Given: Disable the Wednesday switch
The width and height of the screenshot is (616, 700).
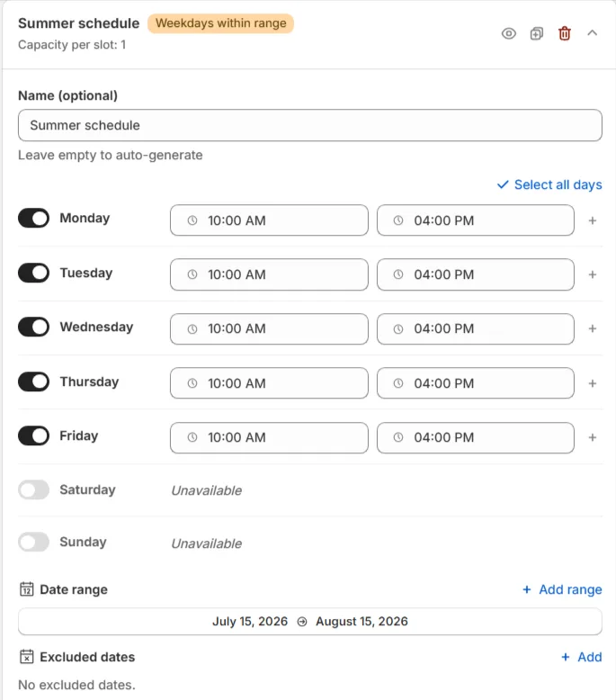Looking at the screenshot, I should tap(33, 328).
